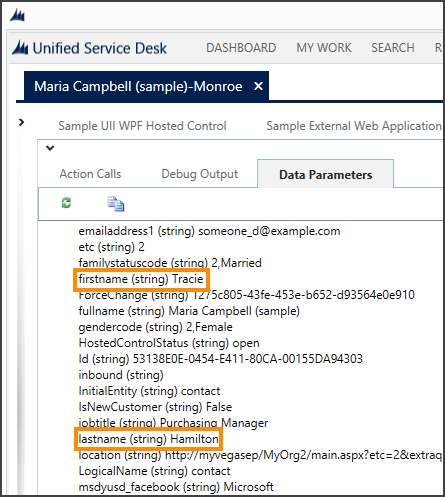Select the firstname (string) Tracie entry
Screen dimensions: 445x497
[x=141, y=279]
